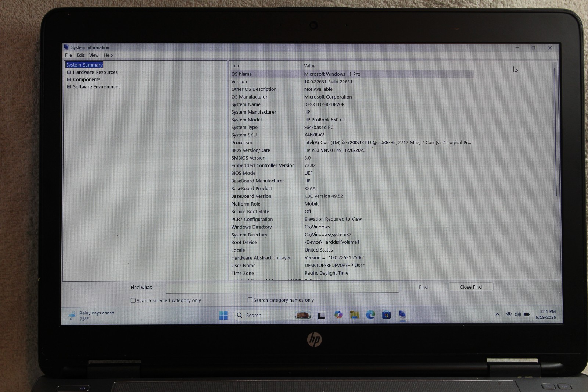Click the Wi-Fi icon in system tray
Screen dimensions: 588x392
point(509,314)
